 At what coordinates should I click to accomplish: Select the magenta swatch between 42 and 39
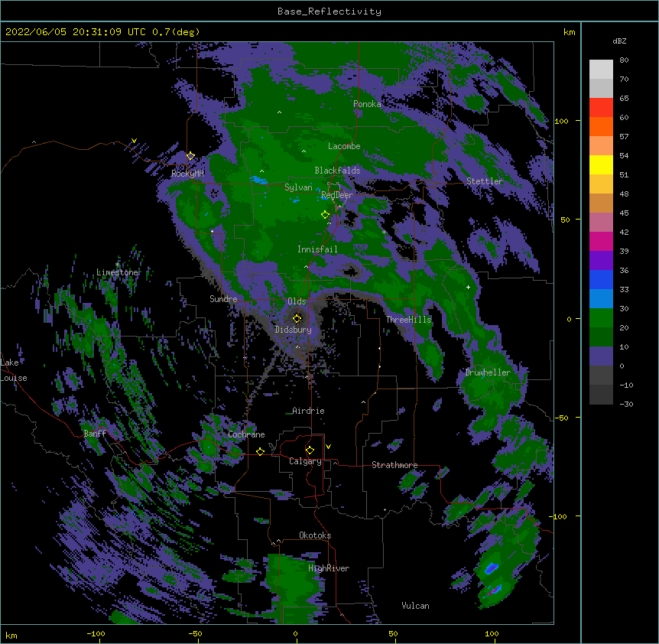click(601, 241)
